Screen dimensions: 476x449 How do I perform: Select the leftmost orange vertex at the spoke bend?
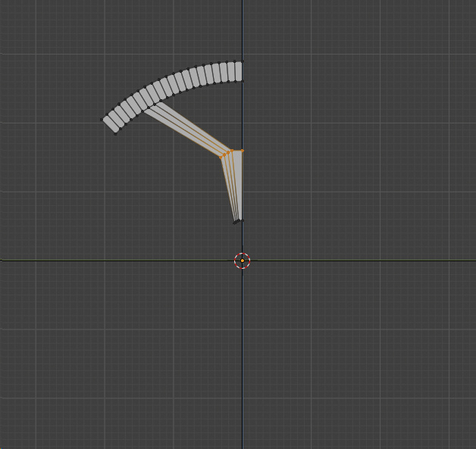coord(221,157)
